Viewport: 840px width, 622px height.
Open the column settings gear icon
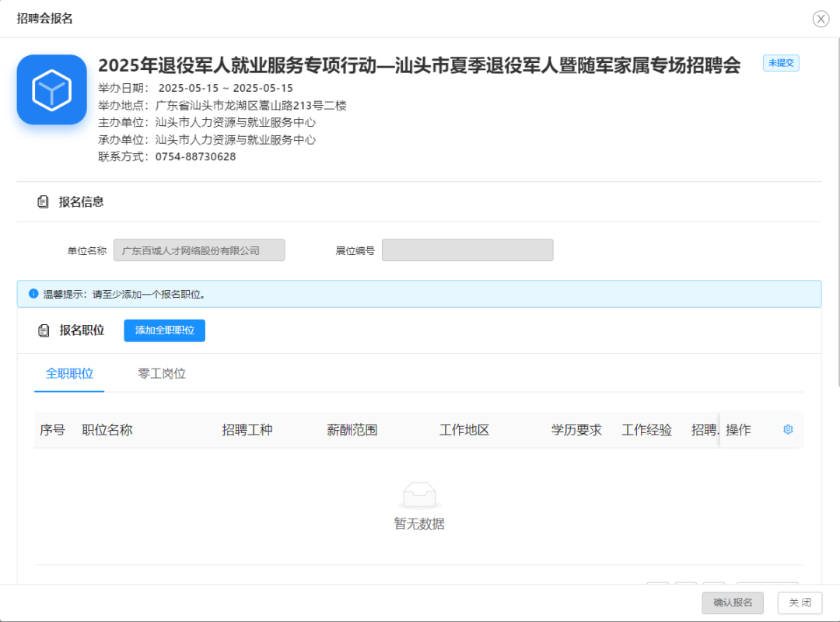click(788, 429)
